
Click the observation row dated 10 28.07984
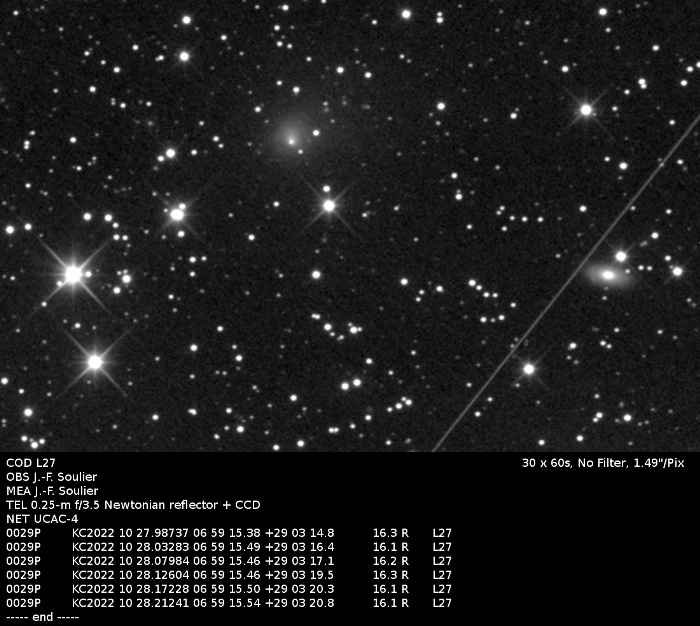229,561
